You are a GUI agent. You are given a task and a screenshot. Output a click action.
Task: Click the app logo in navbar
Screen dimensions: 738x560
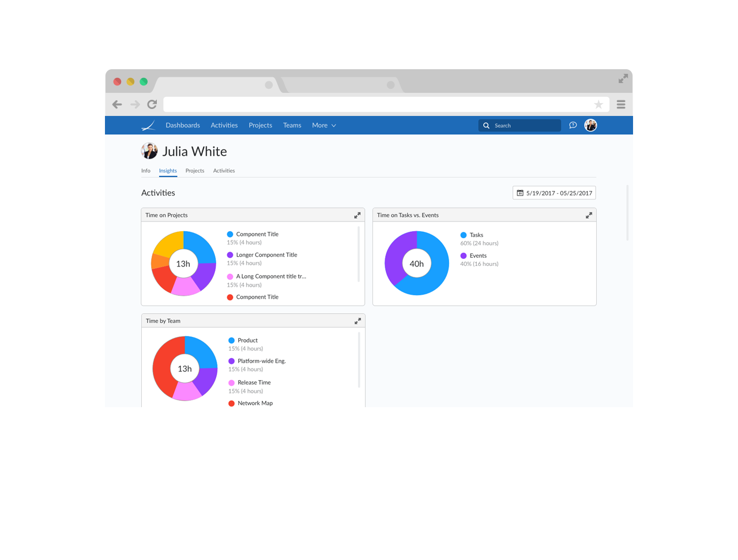148,125
